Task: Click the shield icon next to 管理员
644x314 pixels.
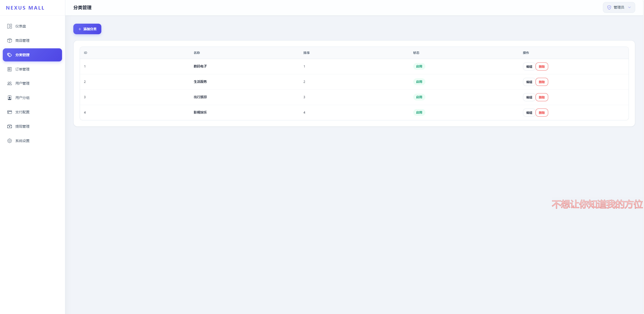Action: [609, 8]
